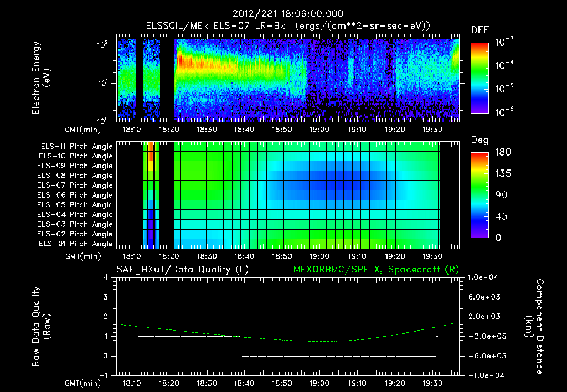This screenshot has width=567, height=392.
Task: Click the 90 value on the Deg scale
Action: [x=502, y=195]
